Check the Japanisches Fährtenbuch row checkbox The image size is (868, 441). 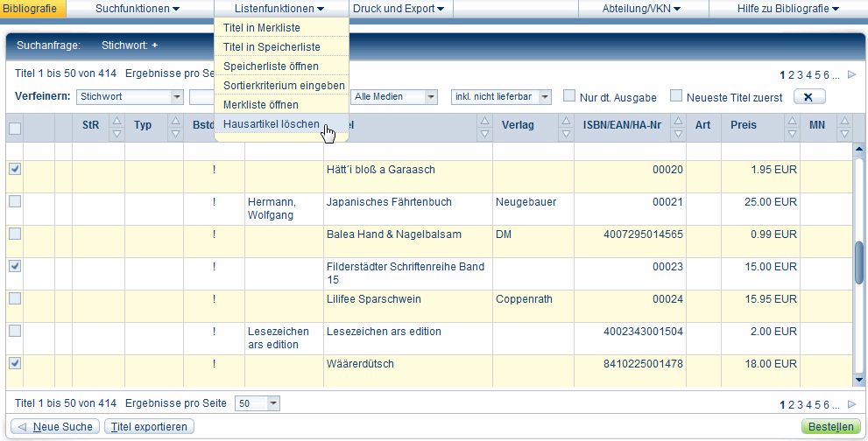15,202
